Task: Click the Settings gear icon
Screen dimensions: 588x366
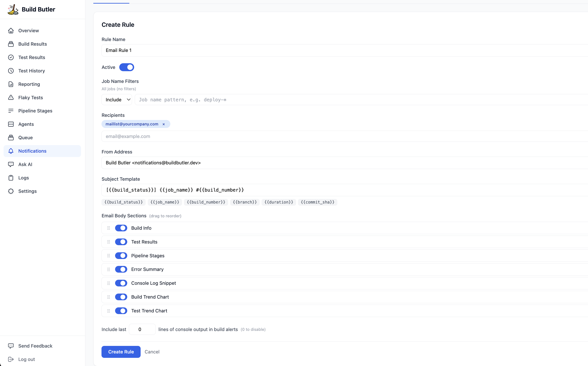Action: click(11, 191)
